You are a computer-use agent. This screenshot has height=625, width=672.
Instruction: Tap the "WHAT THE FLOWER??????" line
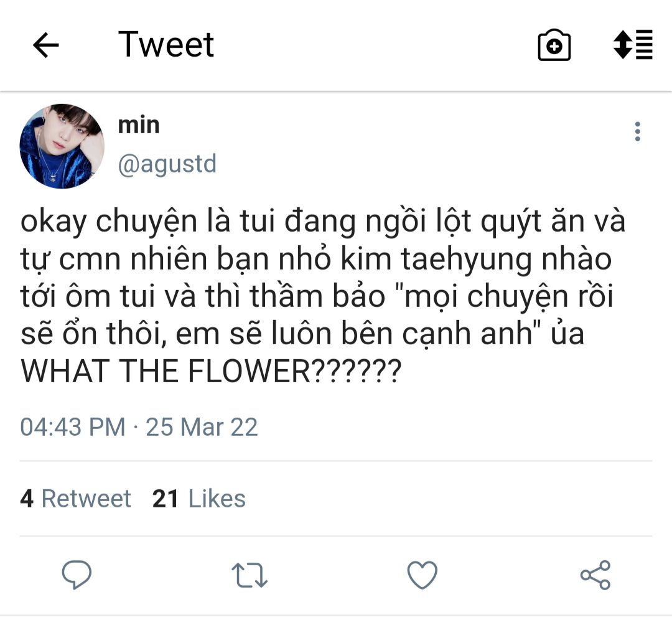click(x=211, y=372)
